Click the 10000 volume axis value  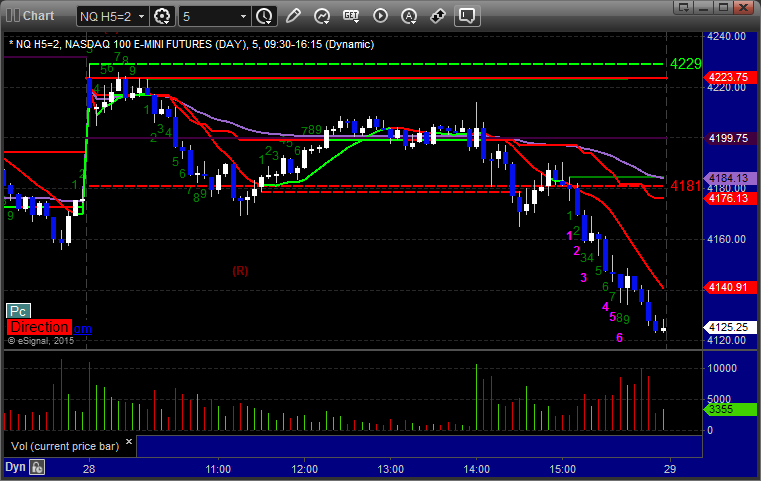[x=722, y=368]
